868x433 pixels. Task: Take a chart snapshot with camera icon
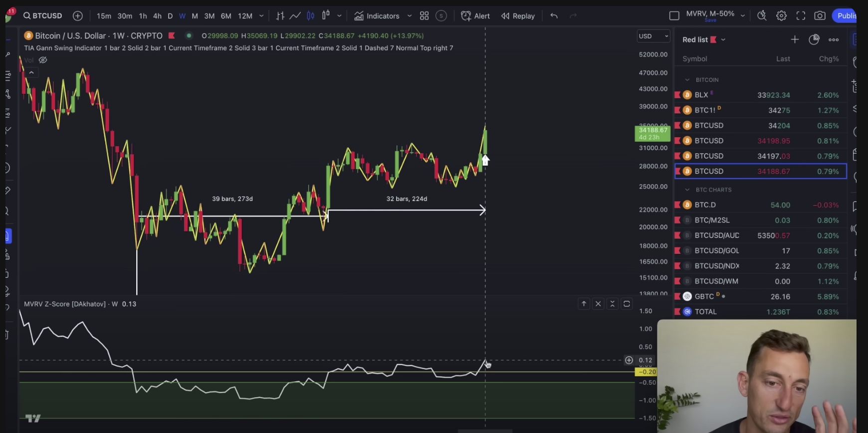[820, 16]
